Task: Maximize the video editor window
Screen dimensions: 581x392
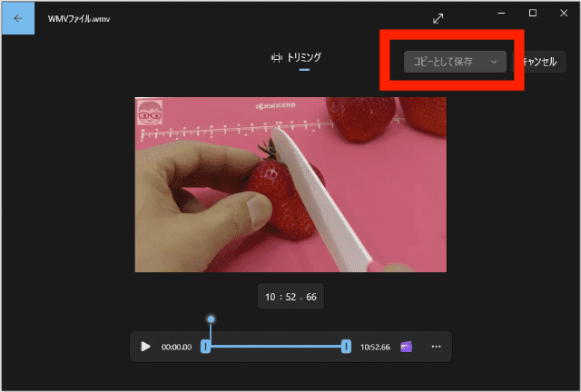Action: coord(533,13)
